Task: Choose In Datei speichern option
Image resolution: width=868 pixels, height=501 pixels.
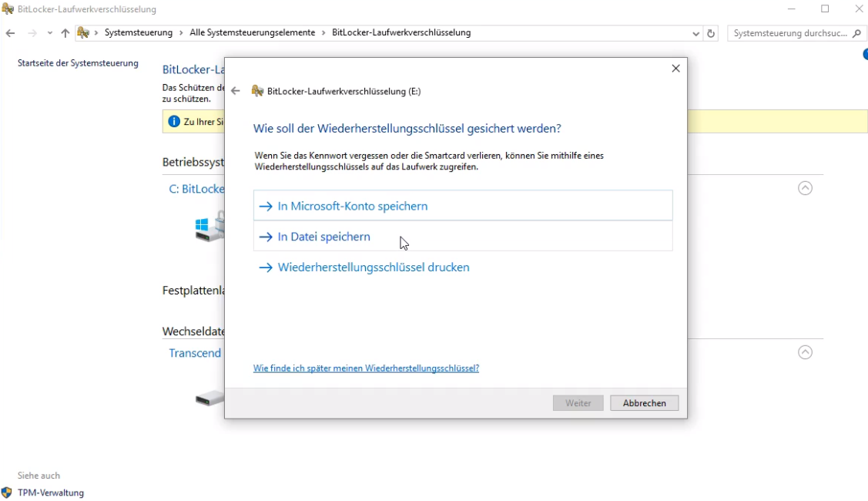Action: click(x=463, y=236)
